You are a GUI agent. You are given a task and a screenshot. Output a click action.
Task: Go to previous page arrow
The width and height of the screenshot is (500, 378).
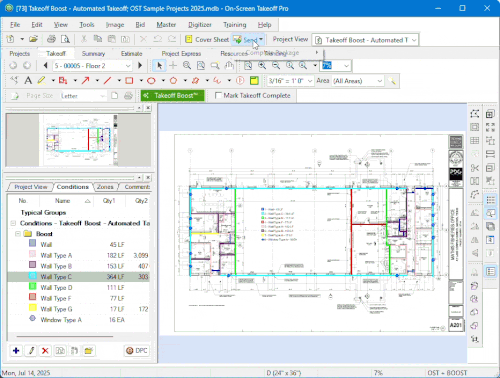point(46,66)
